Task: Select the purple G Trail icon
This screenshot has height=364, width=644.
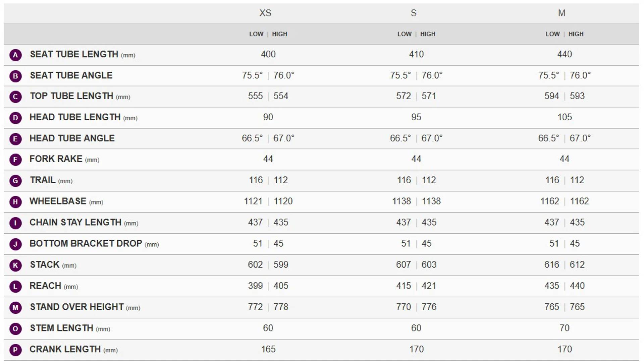Action: pos(15,181)
